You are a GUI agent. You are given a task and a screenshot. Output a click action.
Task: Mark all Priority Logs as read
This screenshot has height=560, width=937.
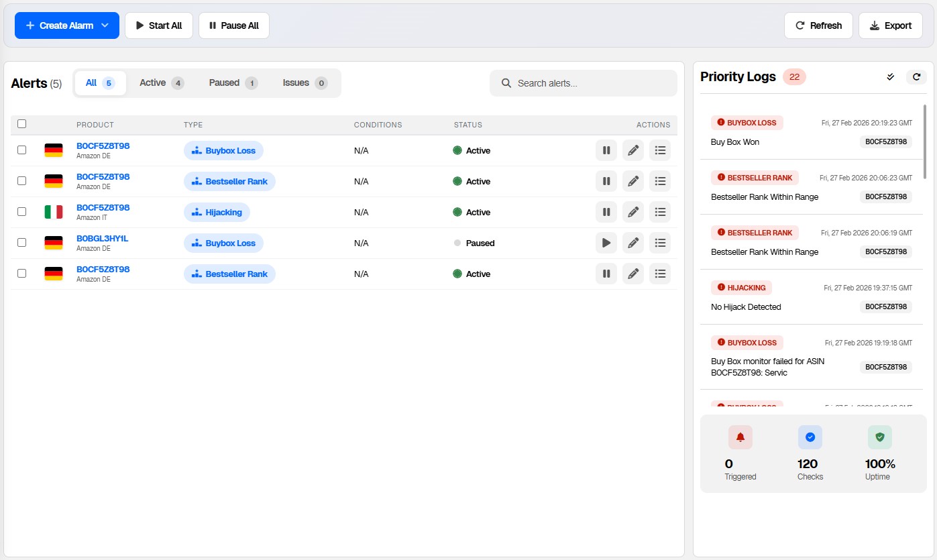click(x=890, y=76)
